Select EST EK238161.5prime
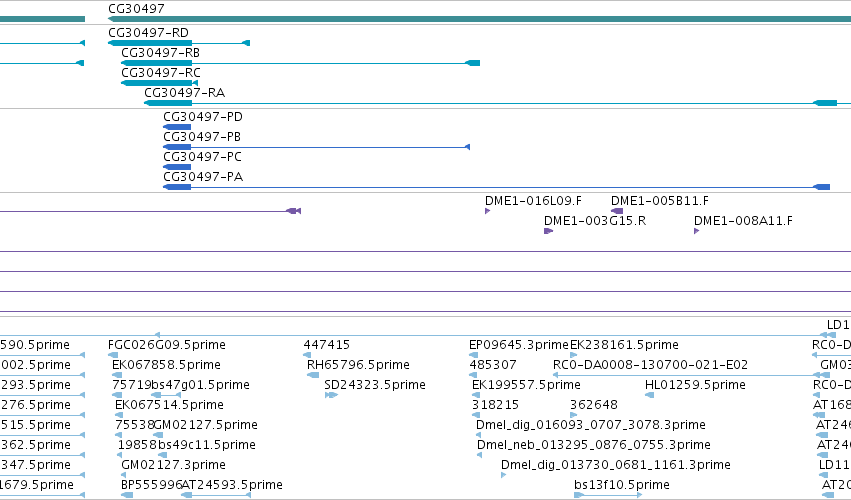851x500 pixels. click(624, 345)
